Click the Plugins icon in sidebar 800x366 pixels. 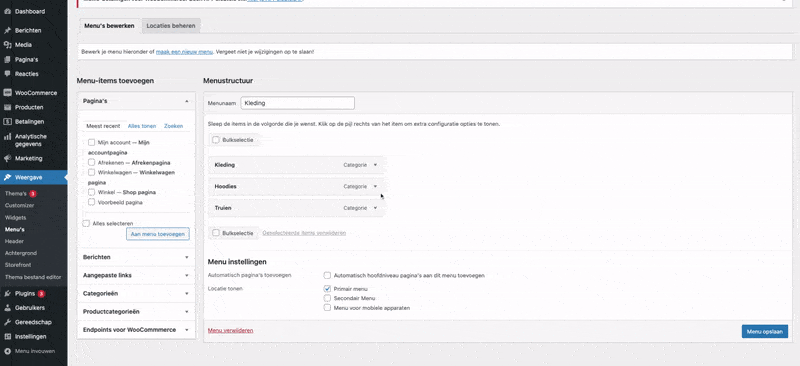[7, 294]
